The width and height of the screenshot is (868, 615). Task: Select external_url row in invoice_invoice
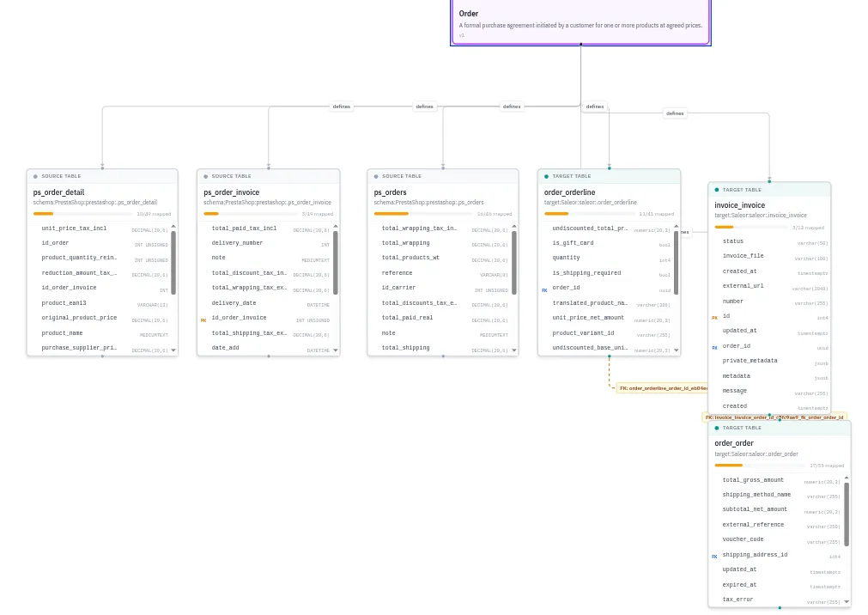tap(771, 286)
